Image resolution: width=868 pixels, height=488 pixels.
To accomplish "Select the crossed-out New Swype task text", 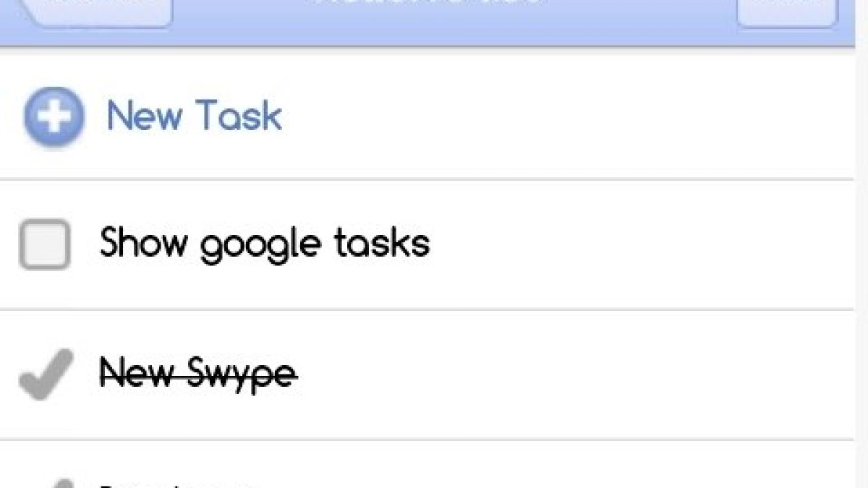I will (x=198, y=373).
